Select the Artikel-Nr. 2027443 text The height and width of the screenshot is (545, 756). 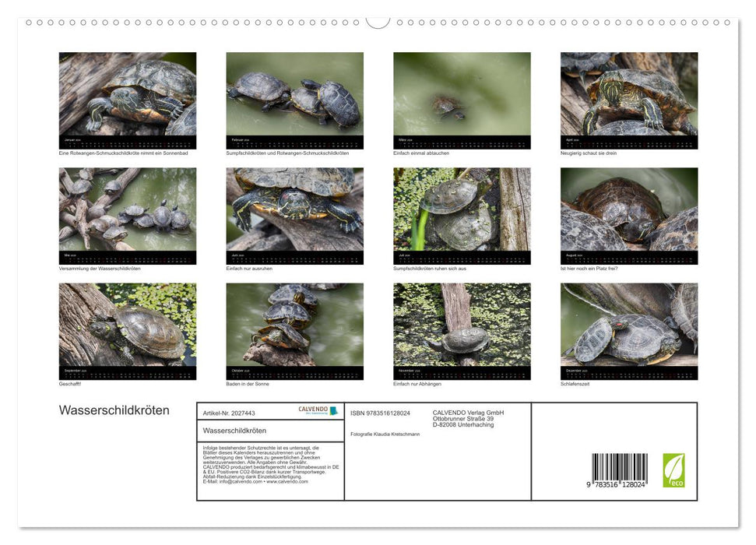(230, 412)
